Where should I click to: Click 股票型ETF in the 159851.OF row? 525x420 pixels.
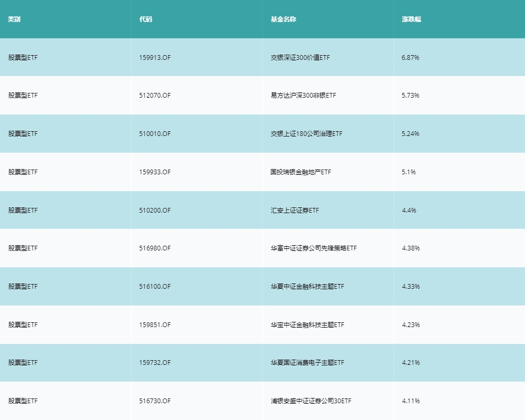[x=23, y=325]
